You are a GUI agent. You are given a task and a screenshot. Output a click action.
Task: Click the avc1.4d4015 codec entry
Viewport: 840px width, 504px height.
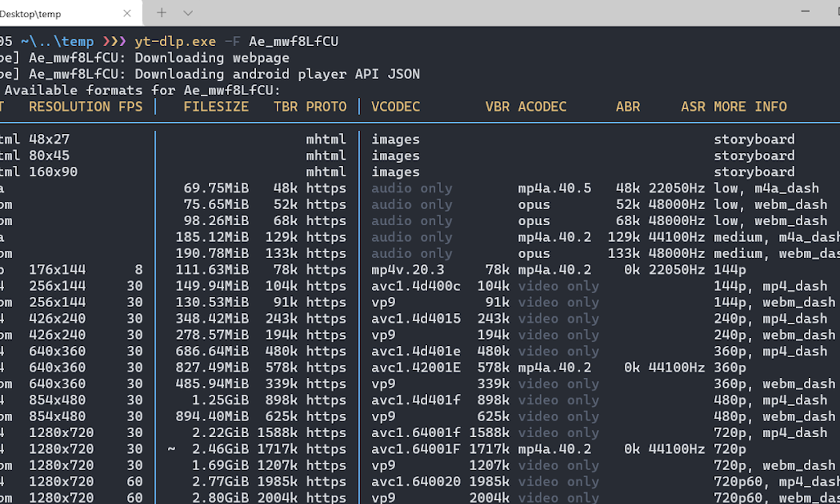pos(416,318)
